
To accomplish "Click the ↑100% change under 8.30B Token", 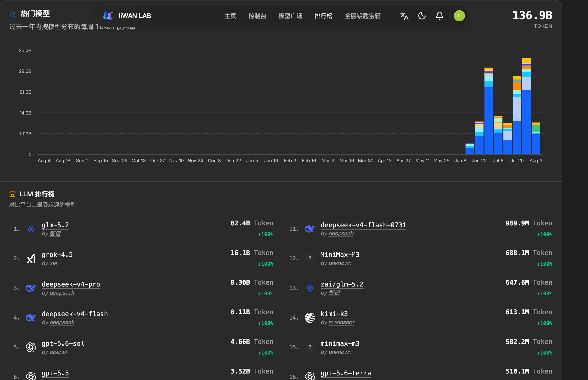I will pyautogui.click(x=266, y=294).
